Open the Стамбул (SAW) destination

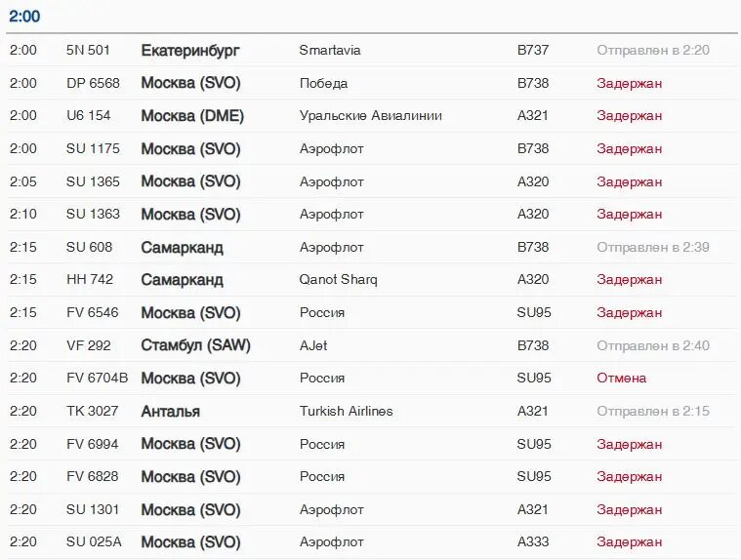195,346
